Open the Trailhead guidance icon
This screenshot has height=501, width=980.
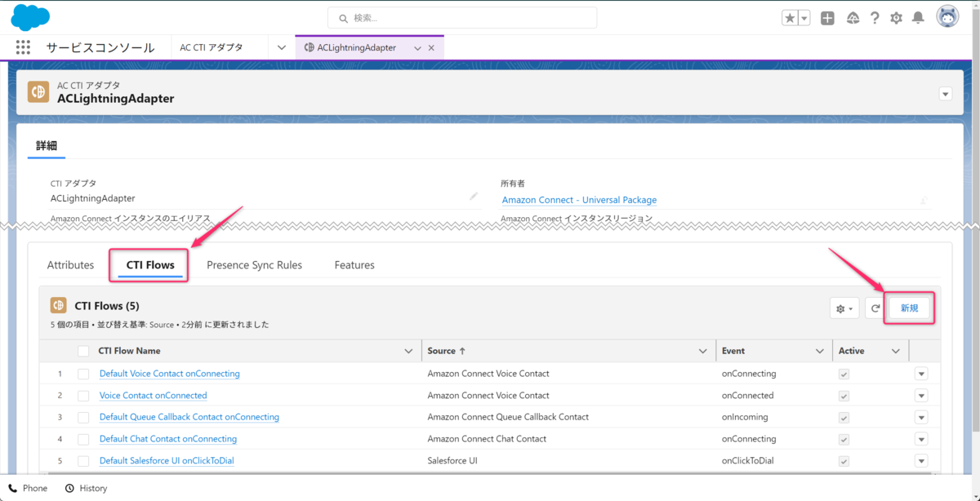tap(853, 18)
